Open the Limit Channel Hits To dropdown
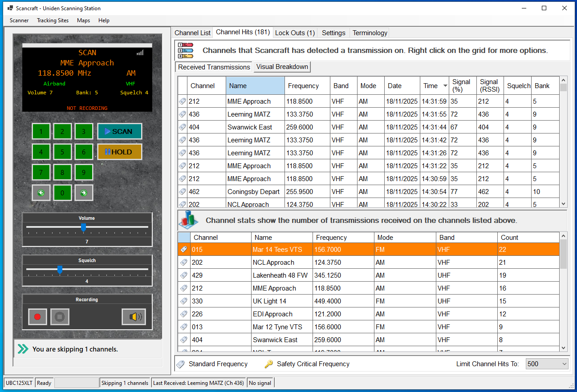The width and height of the screenshot is (577, 392). pyautogui.click(x=547, y=364)
